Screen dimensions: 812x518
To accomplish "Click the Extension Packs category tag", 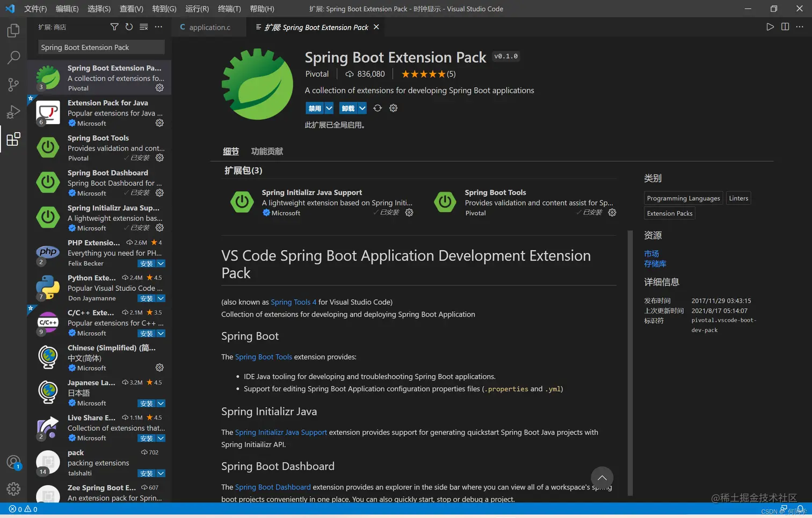I will (x=670, y=213).
